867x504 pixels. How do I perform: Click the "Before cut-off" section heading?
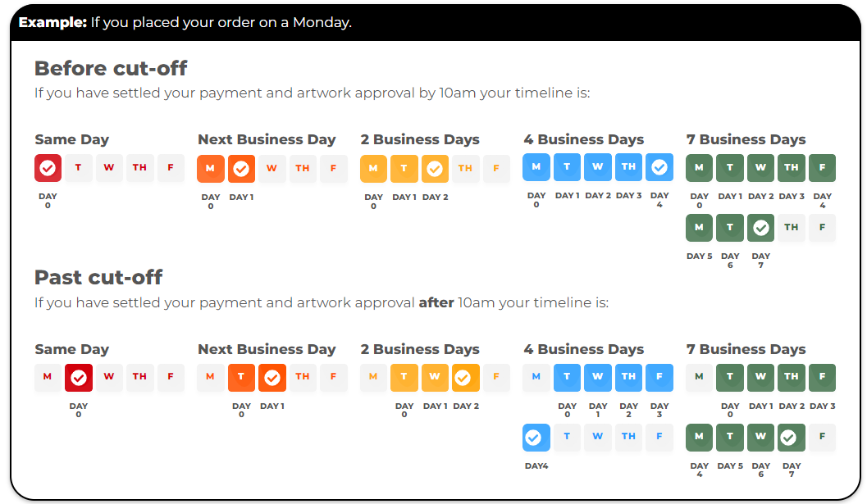[111, 67]
